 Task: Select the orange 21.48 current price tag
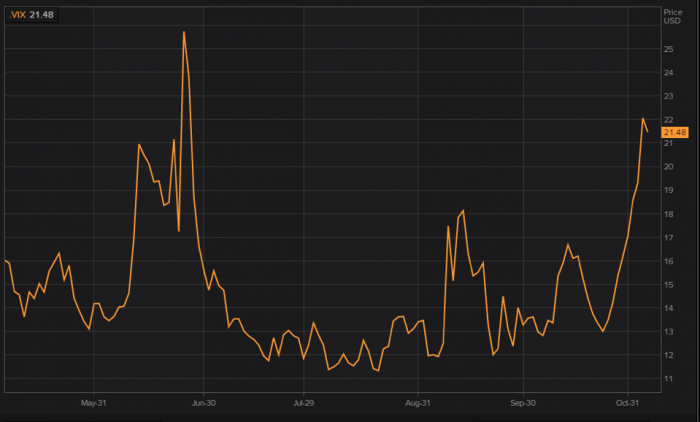tap(675, 132)
